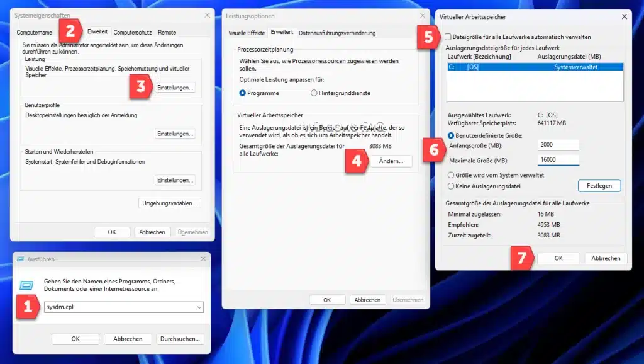Screen dimensions: 644x364
Task: Click the Run program icon beside the description
Action: click(x=26, y=285)
